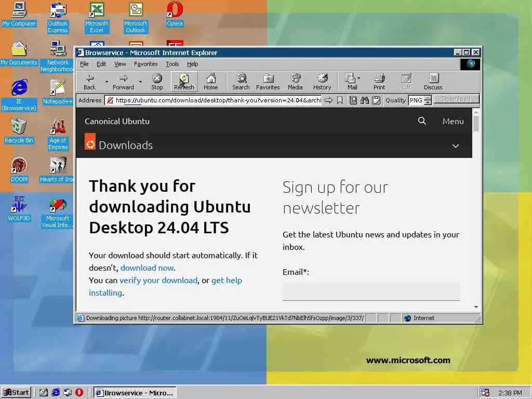The width and height of the screenshot is (532, 399).
Task: Open the Back button history dropdown arrow
Action: click(x=107, y=82)
